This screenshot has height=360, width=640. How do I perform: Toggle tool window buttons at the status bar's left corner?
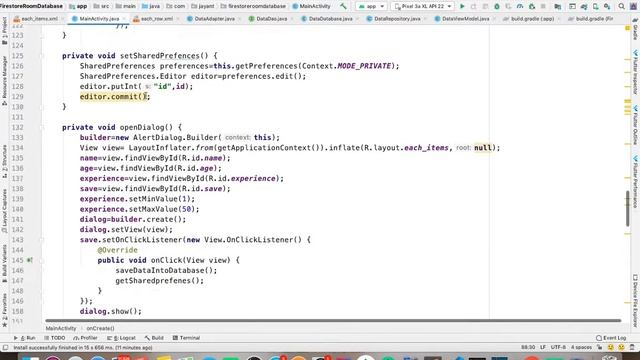pos(5,348)
